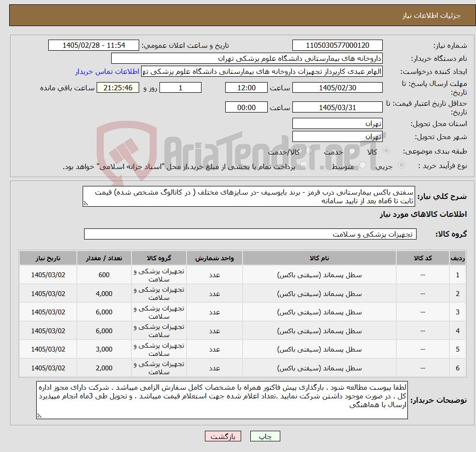Click quantity 6,000 in row 4
476x452 pixels.
104,331
